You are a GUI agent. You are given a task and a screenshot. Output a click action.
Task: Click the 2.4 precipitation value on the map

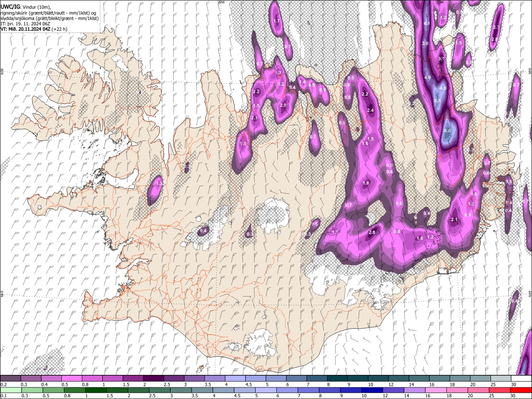[x=371, y=110]
